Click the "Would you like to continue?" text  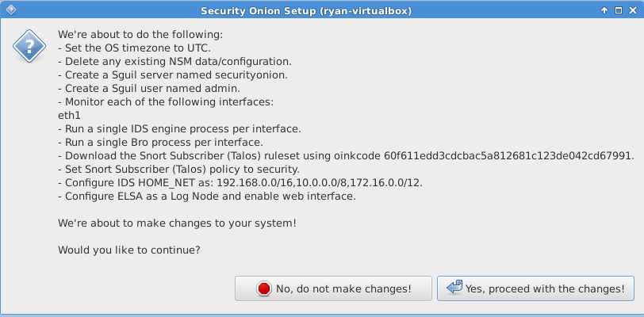click(129, 250)
